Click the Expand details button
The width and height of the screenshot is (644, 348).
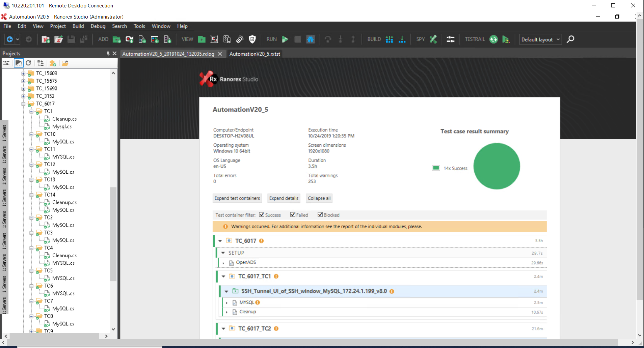tap(284, 198)
